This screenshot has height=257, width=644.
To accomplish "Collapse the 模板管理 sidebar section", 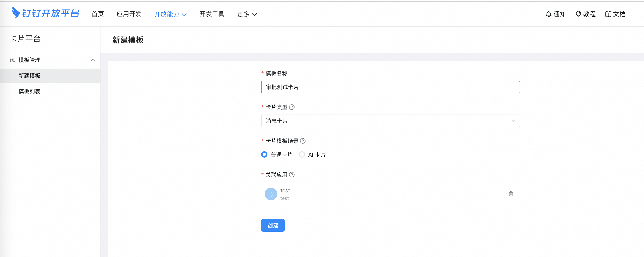I will tap(93, 60).
